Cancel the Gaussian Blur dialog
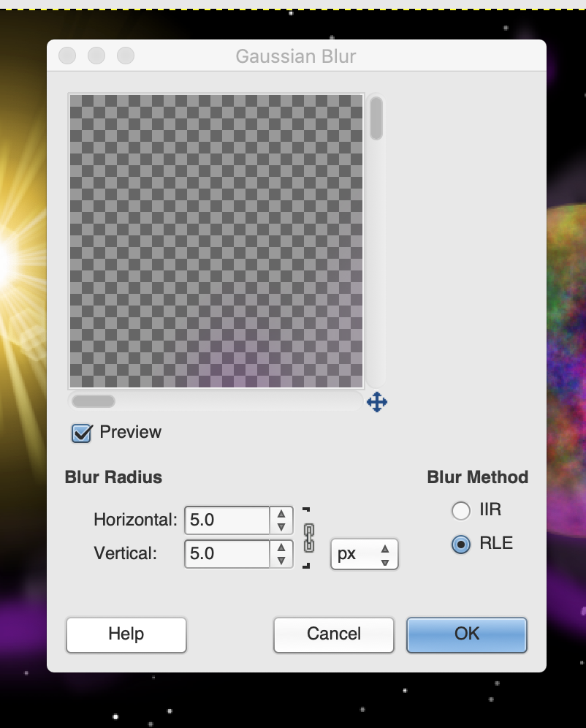Image resolution: width=586 pixels, height=728 pixels. pos(334,634)
